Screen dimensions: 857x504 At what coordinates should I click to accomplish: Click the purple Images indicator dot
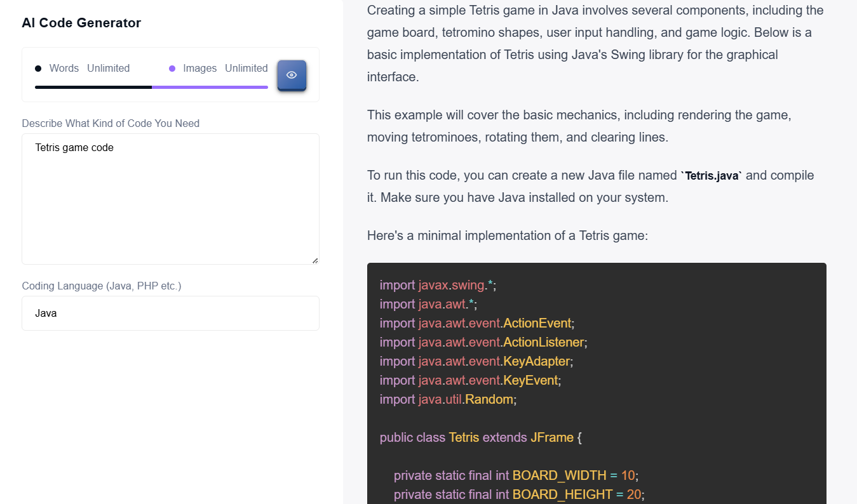pos(172,68)
